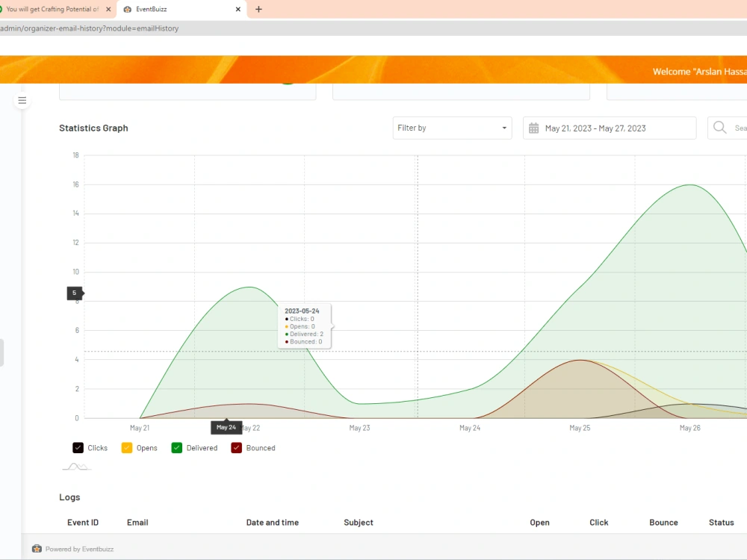Click the Welcome Arslan Hassan header text

699,72
